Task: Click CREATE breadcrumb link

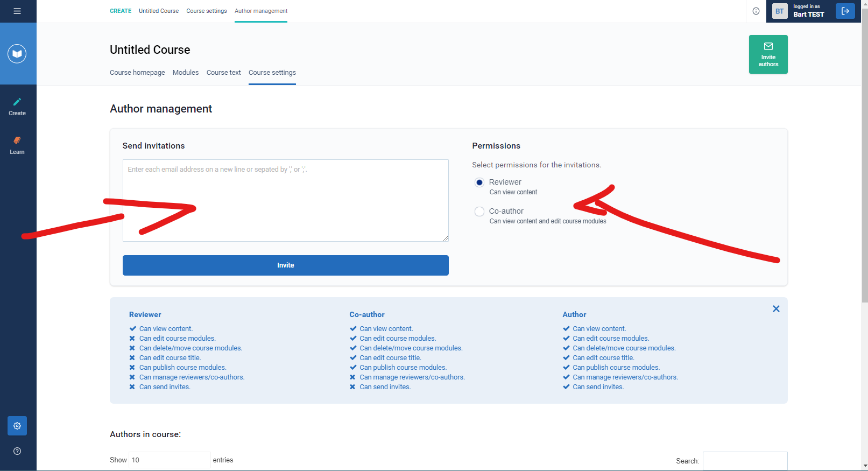Action: (x=121, y=11)
